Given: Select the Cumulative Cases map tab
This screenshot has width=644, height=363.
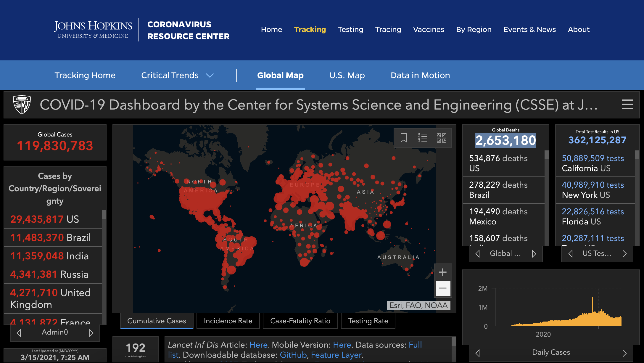Looking at the screenshot, I should [157, 321].
